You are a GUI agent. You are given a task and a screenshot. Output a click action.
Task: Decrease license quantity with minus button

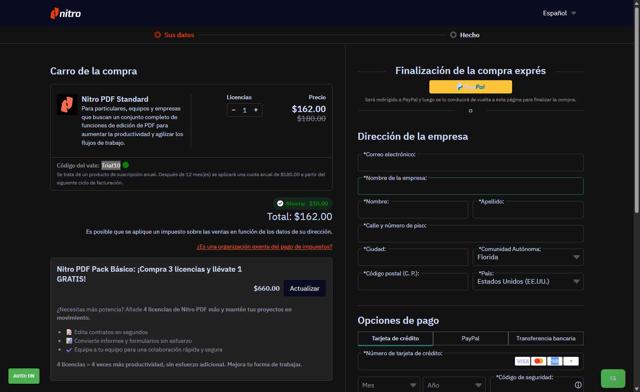point(233,110)
